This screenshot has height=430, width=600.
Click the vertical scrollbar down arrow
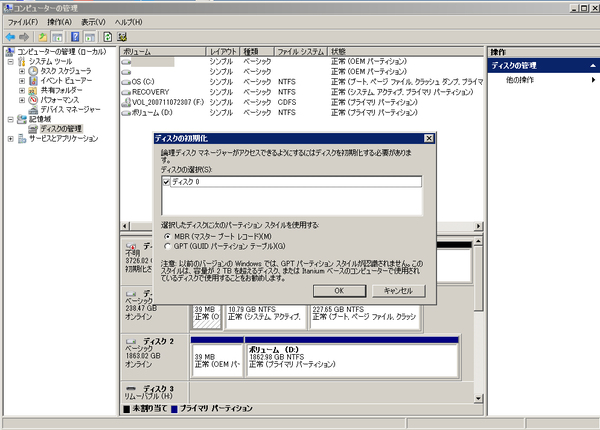click(x=478, y=399)
